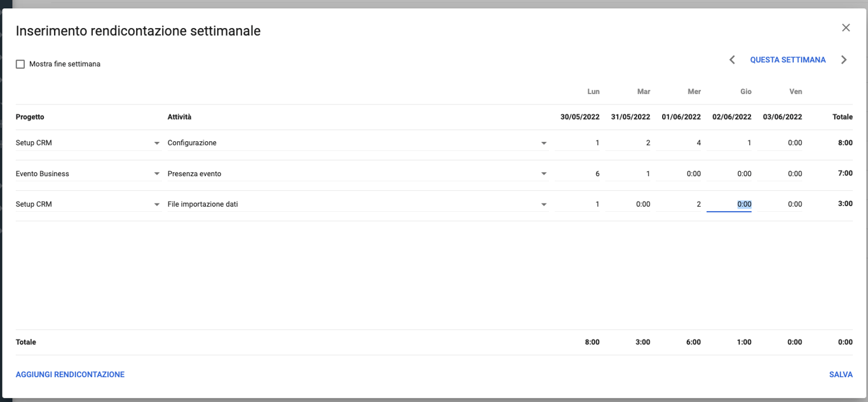Screen dimensions: 868x402
Task: Open project dropdown in File importazione row
Action: click(x=156, y=204)
